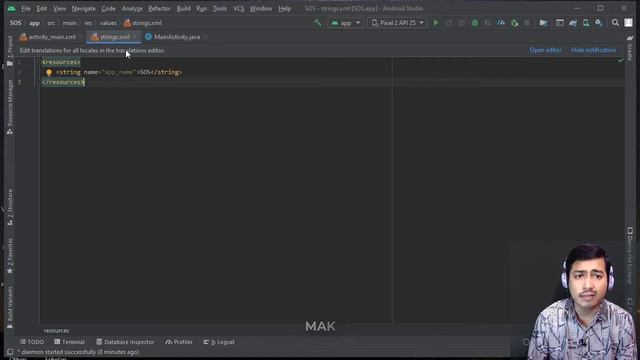Click the values breadcrumb in navigation bar
Viewport: 640px width, 360px height.
click(108, 23)
